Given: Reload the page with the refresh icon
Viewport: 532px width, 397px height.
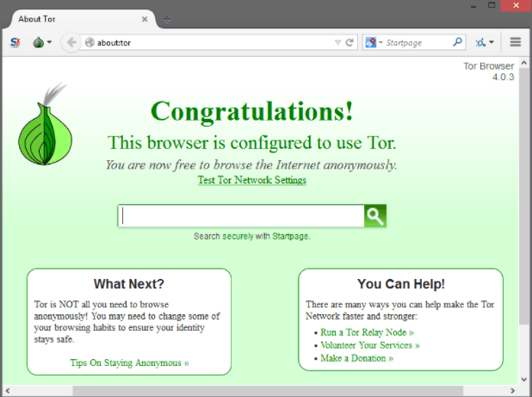Looking at the screenshot, I should (x=350, y=42).
